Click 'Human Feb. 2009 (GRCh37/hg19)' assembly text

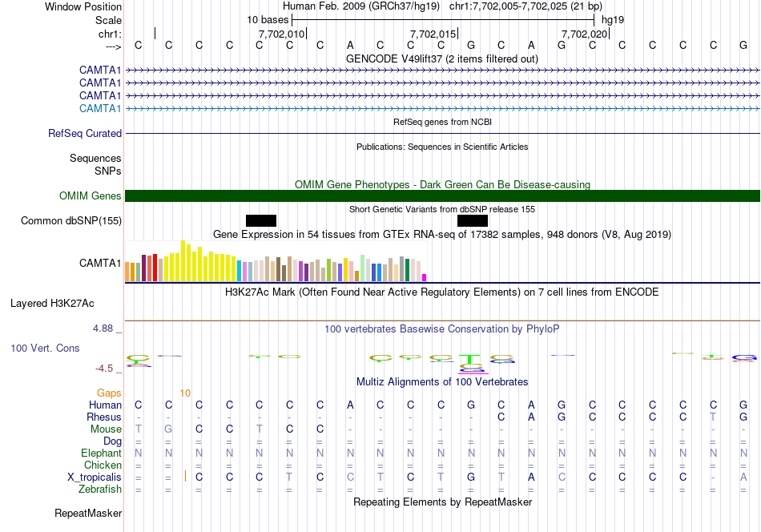click(x=361, y=6)
